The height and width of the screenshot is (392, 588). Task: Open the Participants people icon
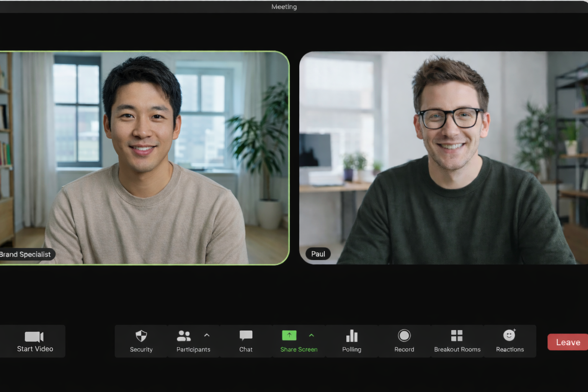[x=184, y=336]
